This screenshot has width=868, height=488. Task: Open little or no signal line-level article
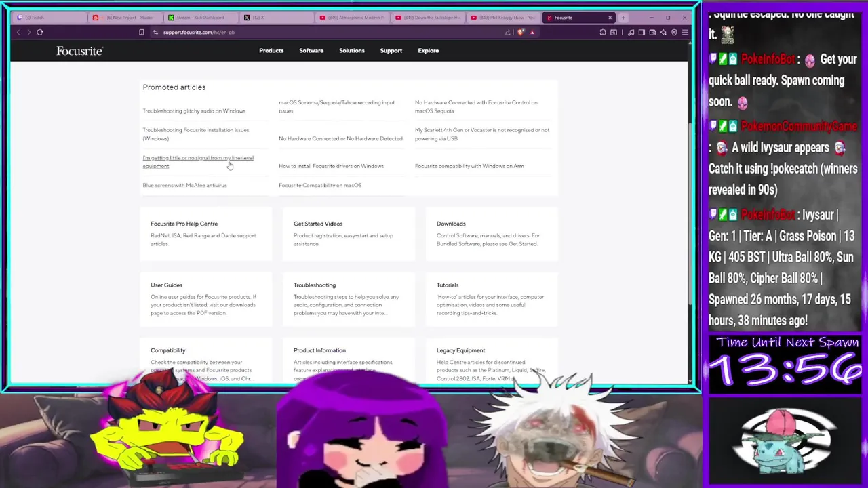(198, 162)
